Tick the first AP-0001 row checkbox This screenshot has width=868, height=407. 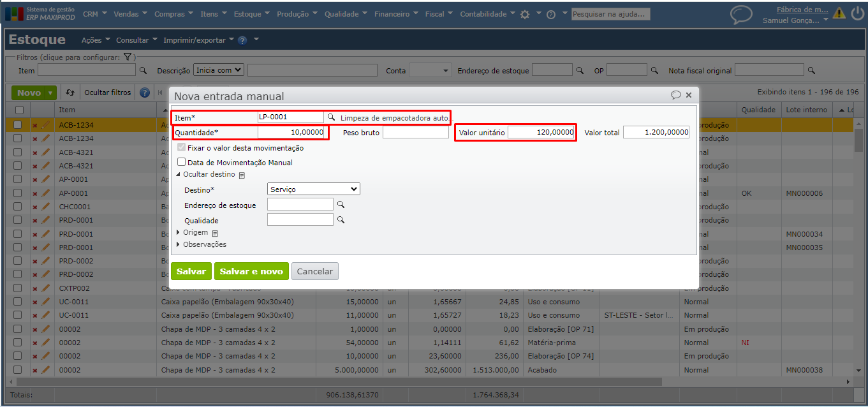coord(18,179)
